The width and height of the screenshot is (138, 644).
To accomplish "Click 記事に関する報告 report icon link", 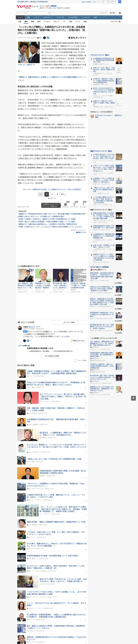I will (x=24, y=207).
